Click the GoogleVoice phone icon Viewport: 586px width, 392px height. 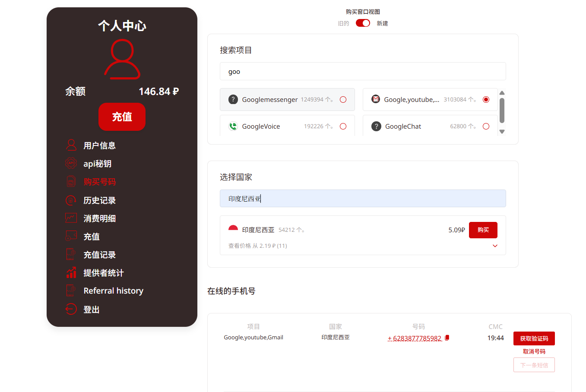pos(233,126)
